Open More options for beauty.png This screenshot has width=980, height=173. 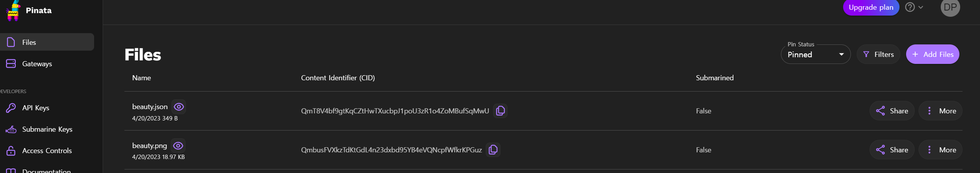coord(940,150)
